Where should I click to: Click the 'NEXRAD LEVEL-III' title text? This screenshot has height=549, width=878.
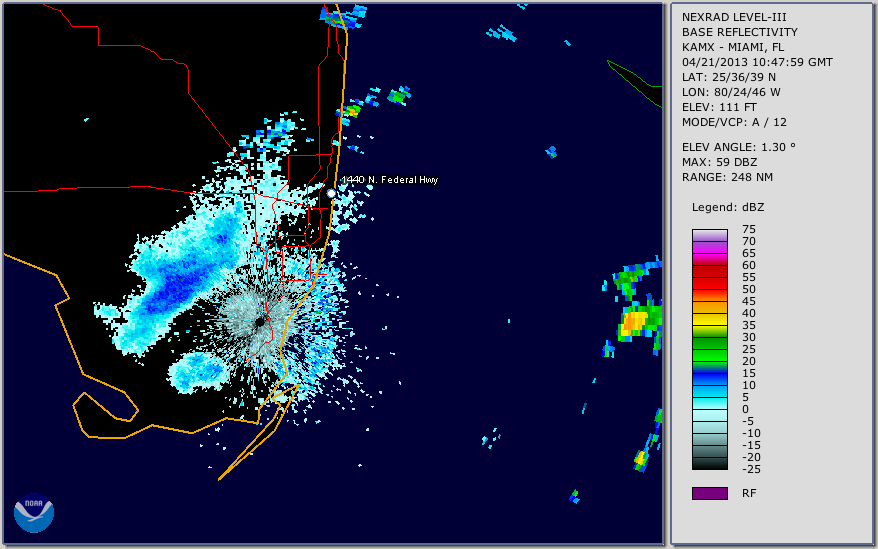(x=734, y=17)
